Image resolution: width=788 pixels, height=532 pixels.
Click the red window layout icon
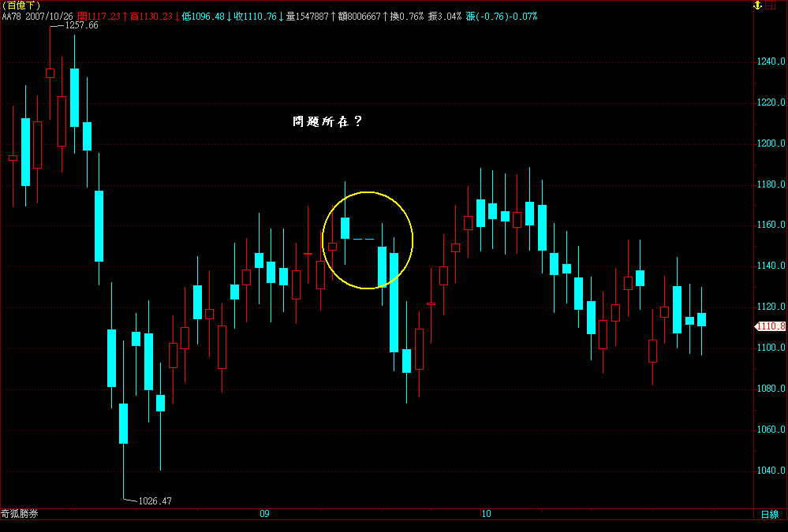[x=771, y=6]
